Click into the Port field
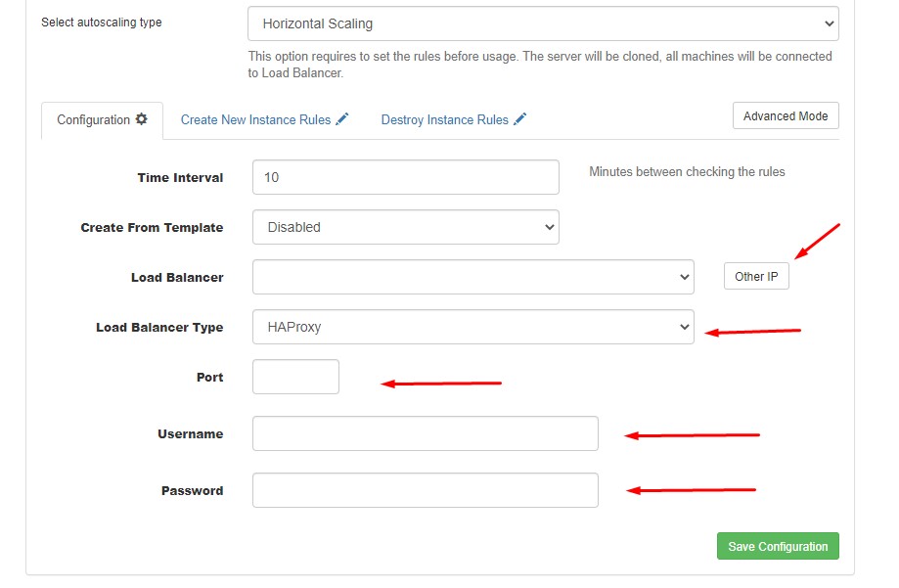The width and height of the screenshot is (899, 588). 295,377
